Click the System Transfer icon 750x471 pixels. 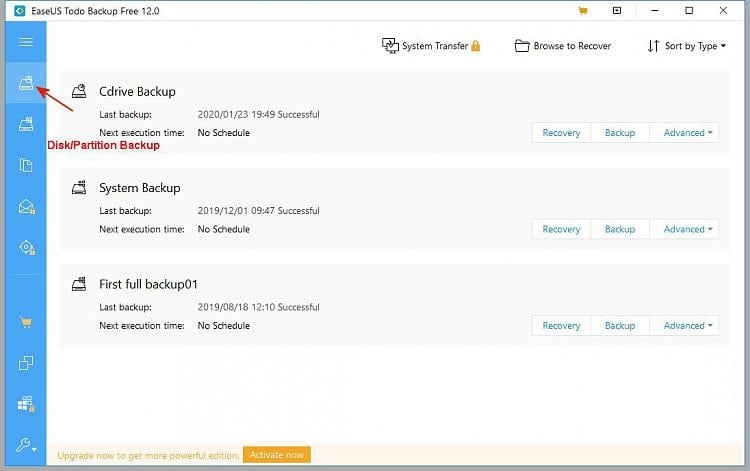pyautogui.click(x=390, y=46)
